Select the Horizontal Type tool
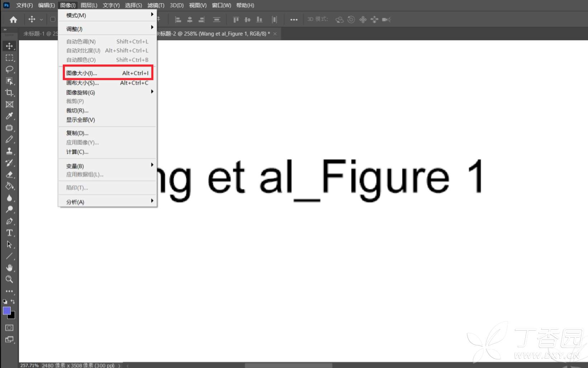This screenshot has height=368, width=588. point(9,233)
